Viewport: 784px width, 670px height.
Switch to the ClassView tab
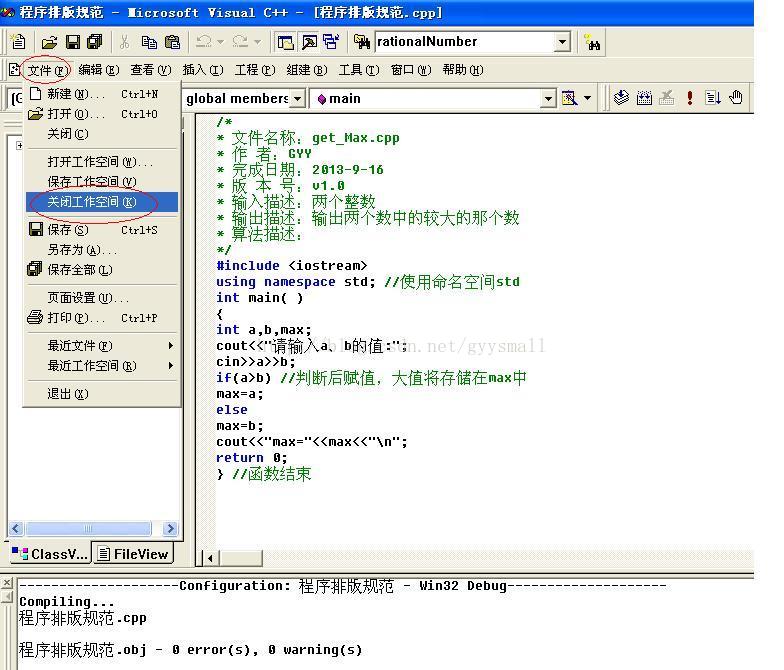(50, 554)
